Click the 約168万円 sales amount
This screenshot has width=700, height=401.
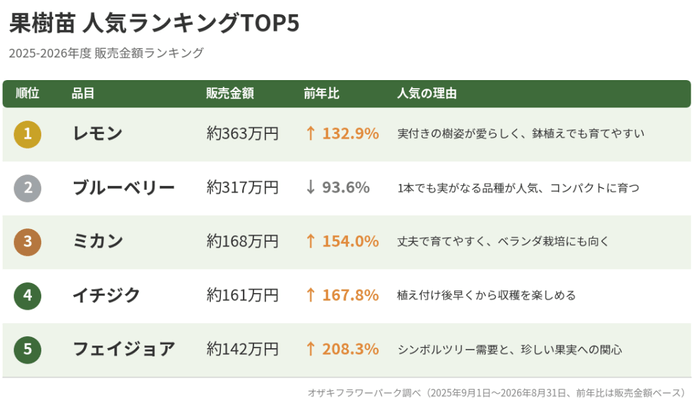[x=242, y=242]
